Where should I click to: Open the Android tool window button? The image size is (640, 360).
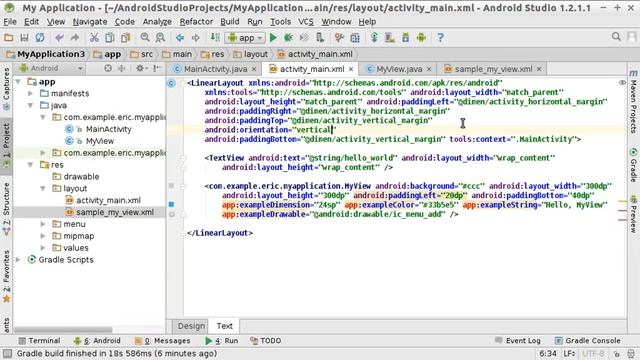tap(98, 340)
